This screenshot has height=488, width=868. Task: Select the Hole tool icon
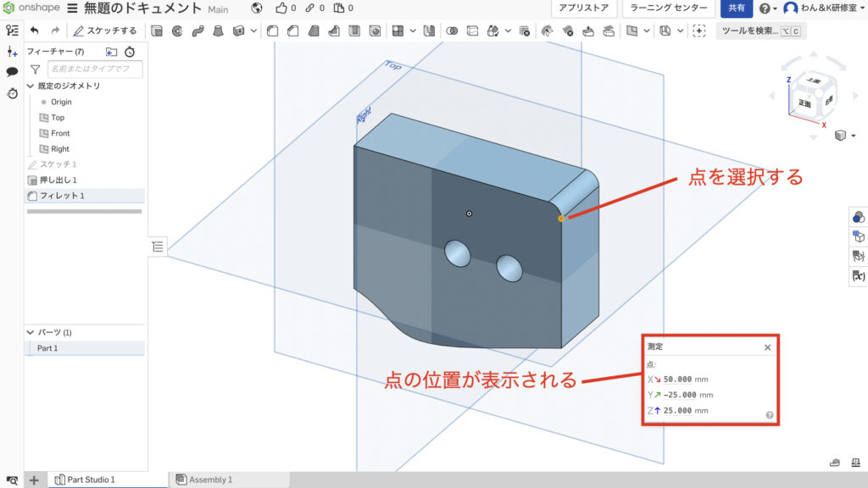[375, 31]
